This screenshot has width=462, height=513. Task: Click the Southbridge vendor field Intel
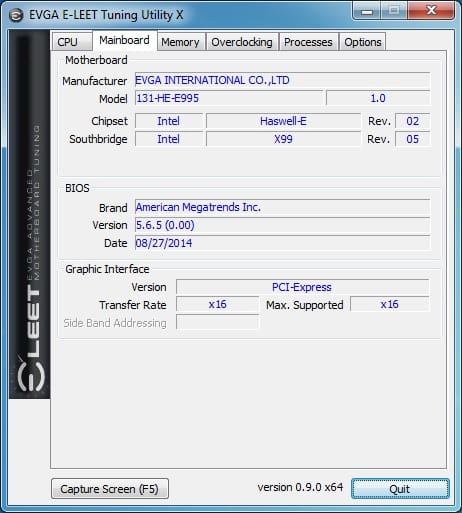pos(169,139)
